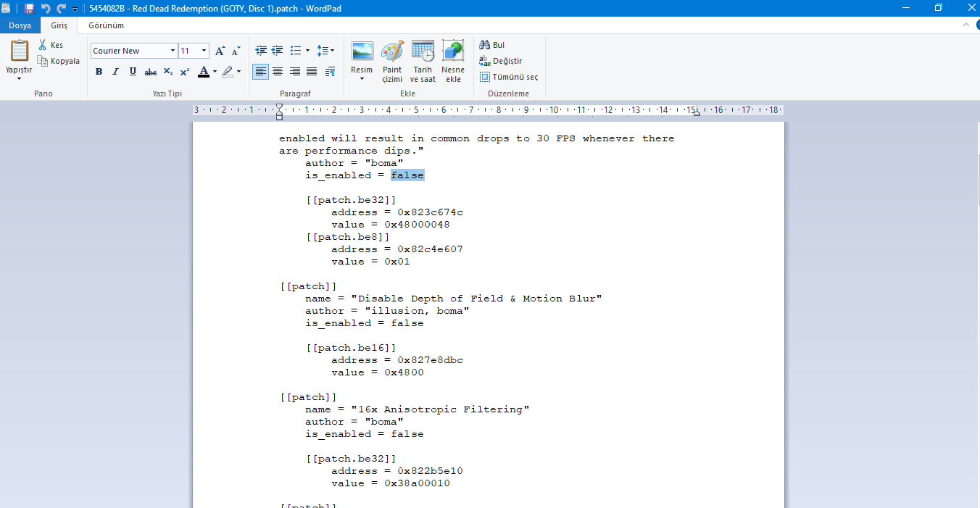Decrease paragraph indent
Screen dimensions: 980x508
coord(261,51)
